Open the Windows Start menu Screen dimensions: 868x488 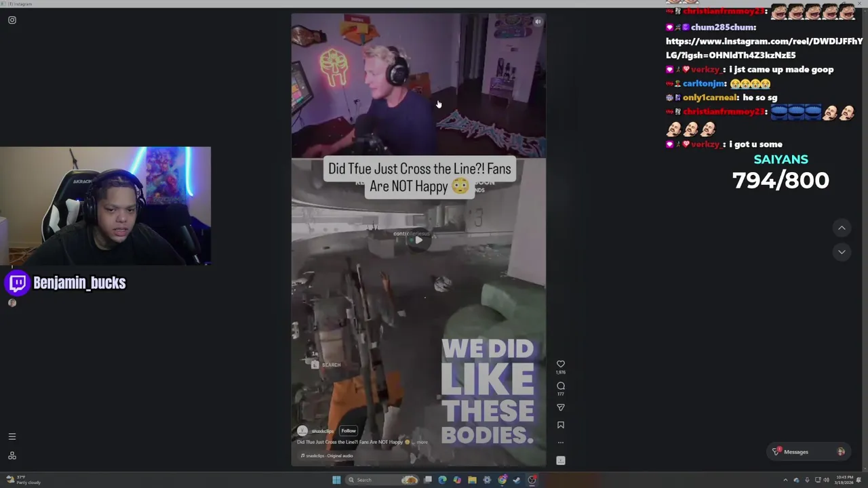(x=336, y=480)
